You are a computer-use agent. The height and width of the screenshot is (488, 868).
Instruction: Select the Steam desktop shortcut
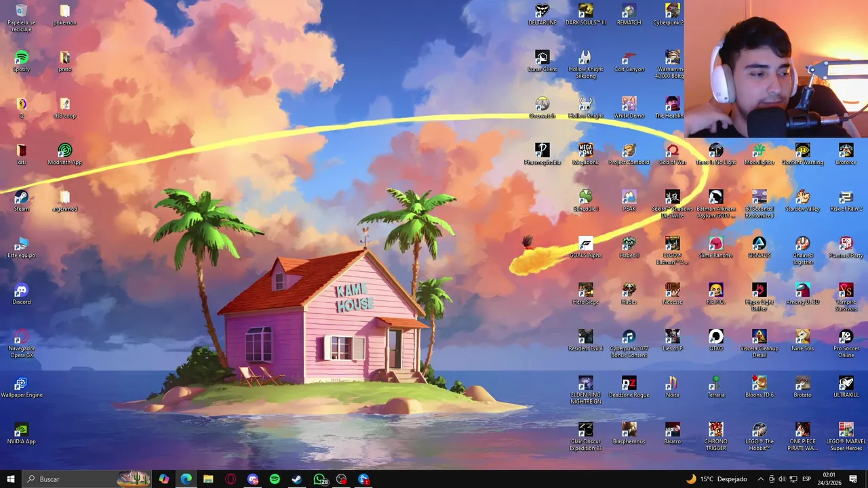(22, 201)
